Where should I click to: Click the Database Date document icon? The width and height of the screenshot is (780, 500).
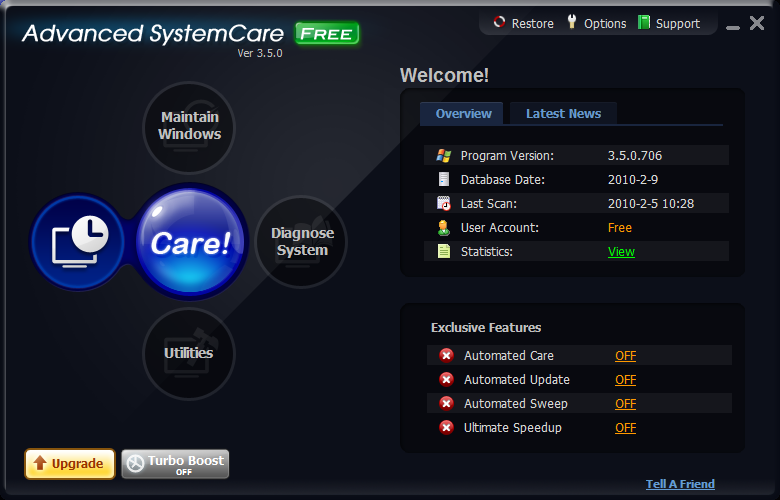(444, 179)
